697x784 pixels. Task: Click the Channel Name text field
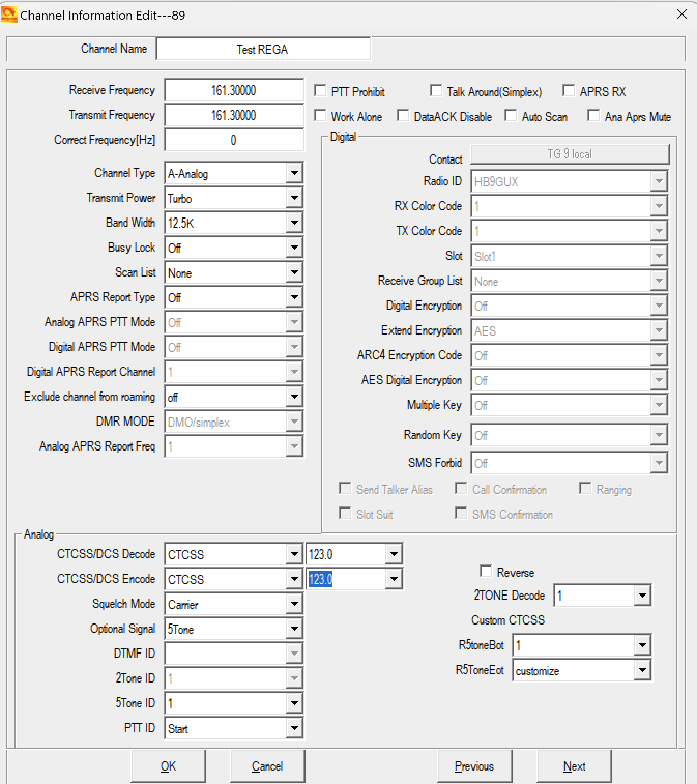263,49
